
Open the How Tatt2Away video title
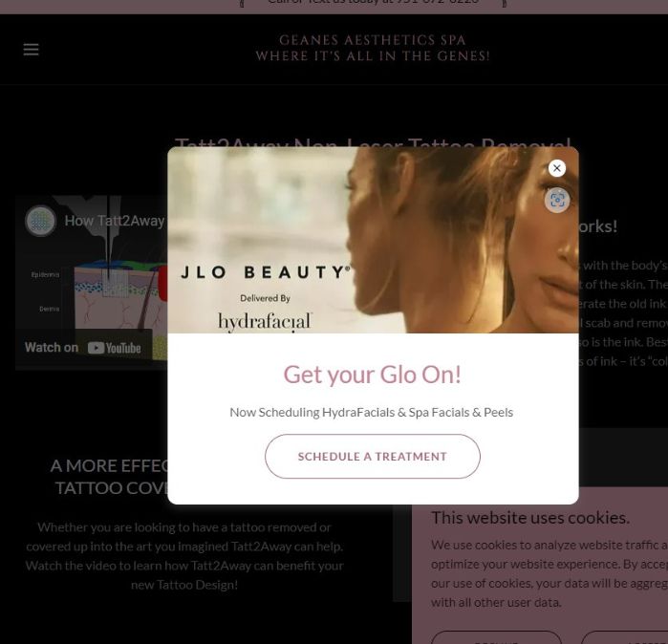[115, 221]
